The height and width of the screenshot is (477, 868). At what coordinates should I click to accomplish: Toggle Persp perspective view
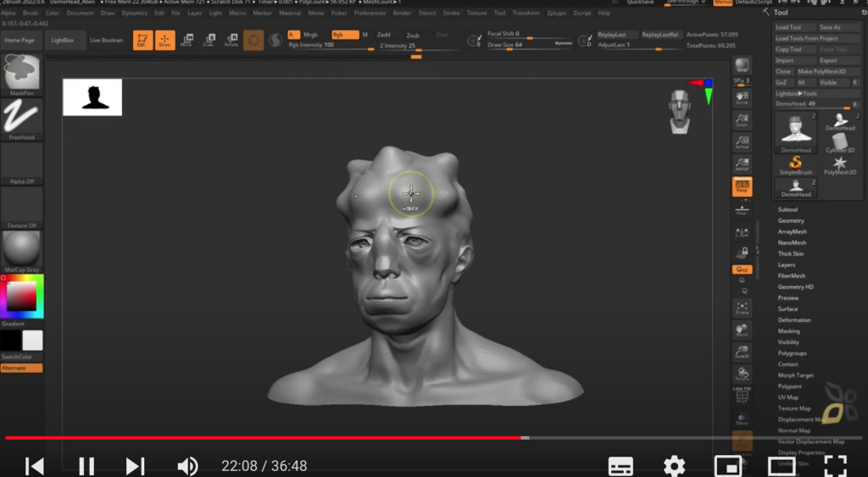click(x=742, y=186)
